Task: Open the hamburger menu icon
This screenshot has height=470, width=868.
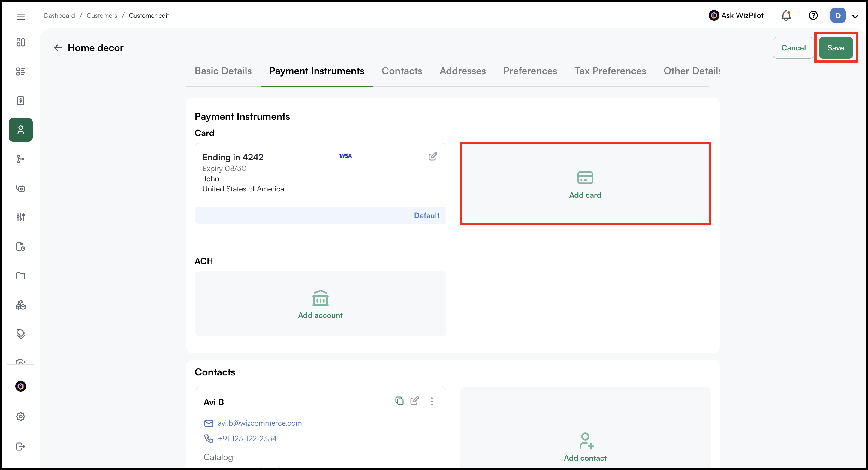Action: click(20, 17)
